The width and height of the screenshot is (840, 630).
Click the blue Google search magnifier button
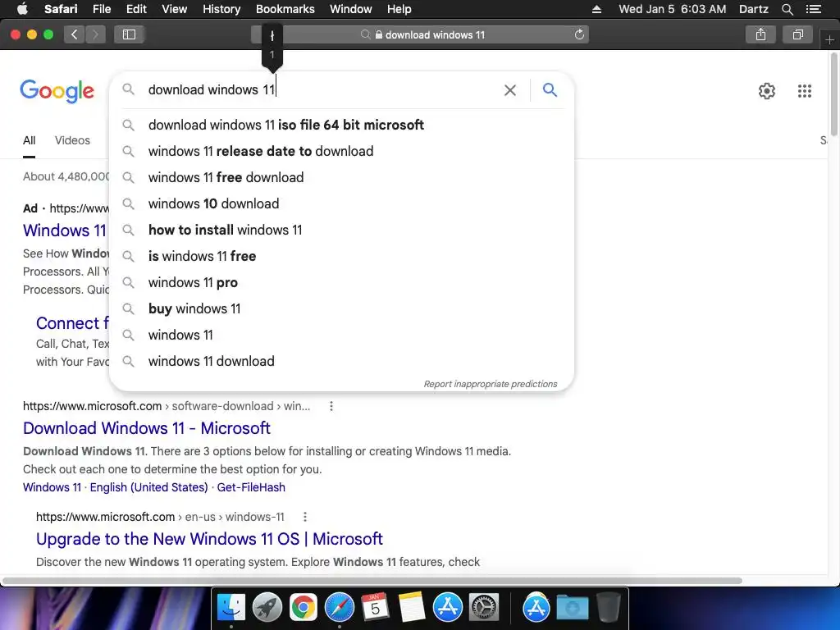click(550, 90)
